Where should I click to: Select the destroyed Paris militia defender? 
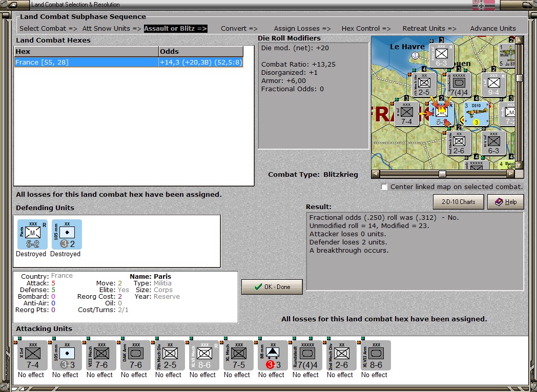coord(32,235)
